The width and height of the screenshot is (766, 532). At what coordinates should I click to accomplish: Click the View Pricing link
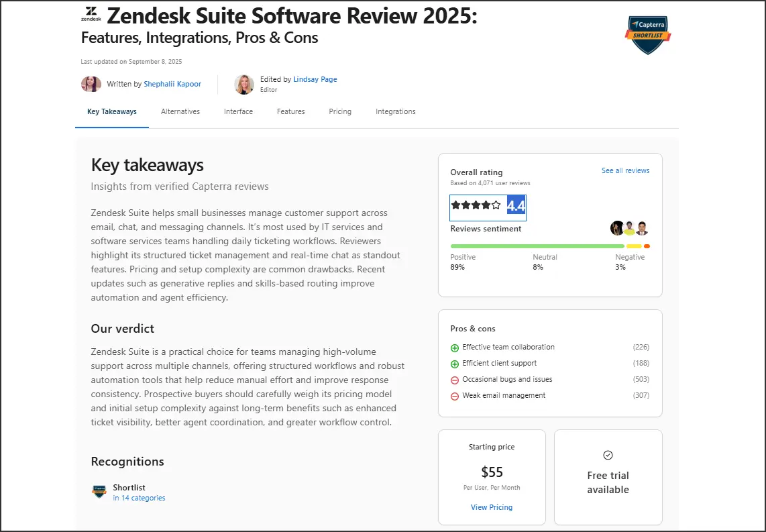492,507
